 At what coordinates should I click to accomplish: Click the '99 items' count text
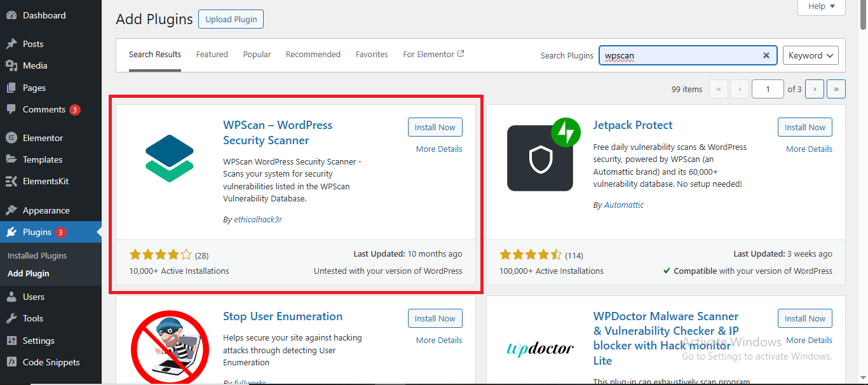[x=687, y=89]
